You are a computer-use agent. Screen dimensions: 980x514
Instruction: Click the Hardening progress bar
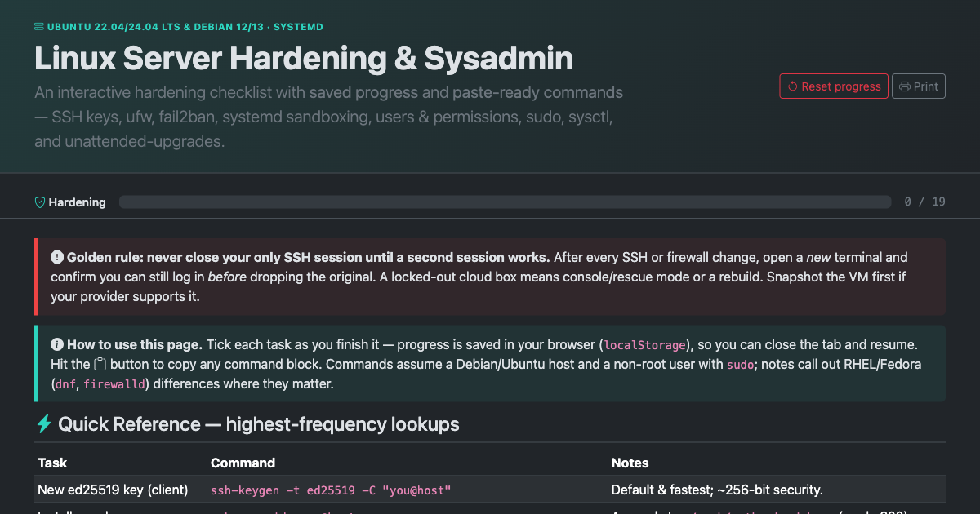tap(505, 202)
